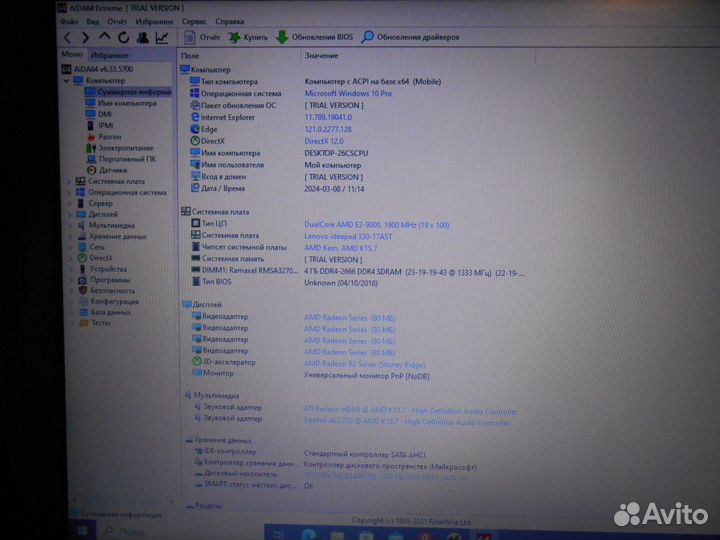
Task: Switch to the Избранное sidebar tab
Action: (110, 55)
